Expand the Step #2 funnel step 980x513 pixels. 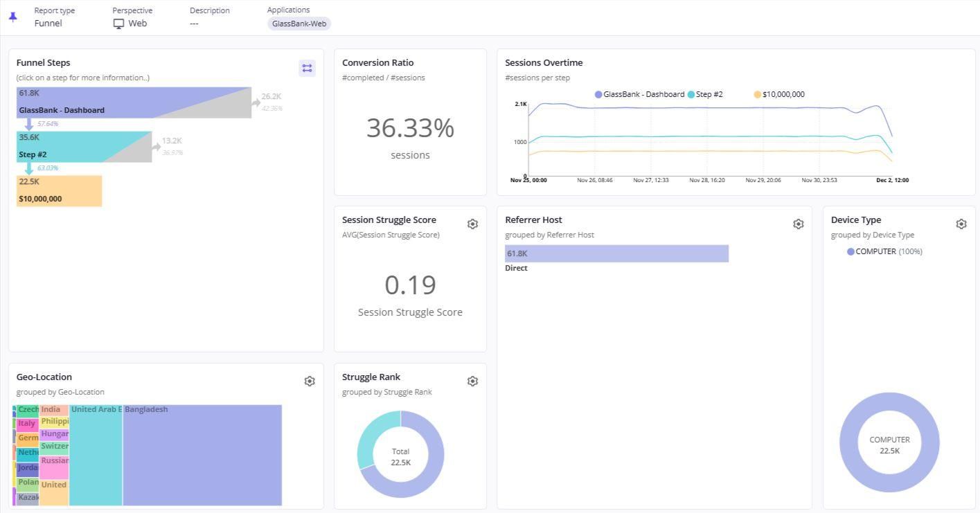pos(69,147)
